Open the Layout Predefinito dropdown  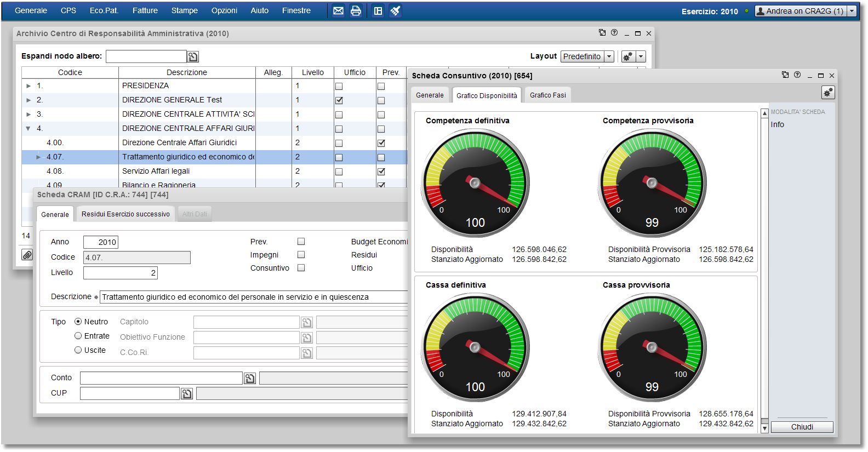click(x=609, y=56)
